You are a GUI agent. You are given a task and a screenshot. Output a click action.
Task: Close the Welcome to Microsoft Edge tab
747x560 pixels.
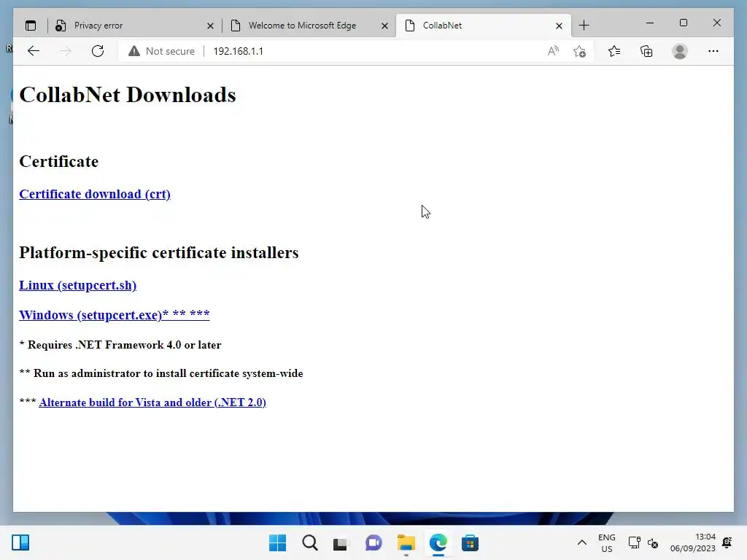(384, 26)
